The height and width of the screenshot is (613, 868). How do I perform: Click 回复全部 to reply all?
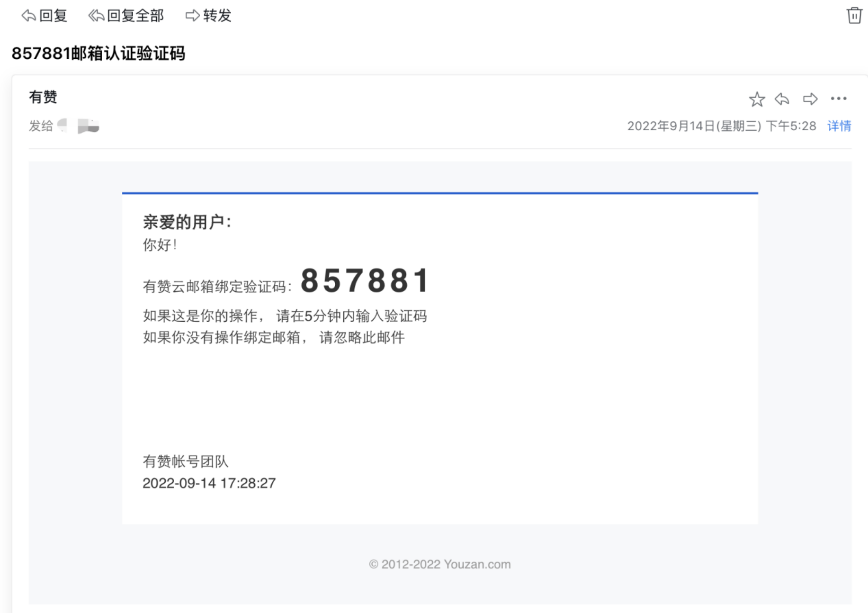click(126, 16)
